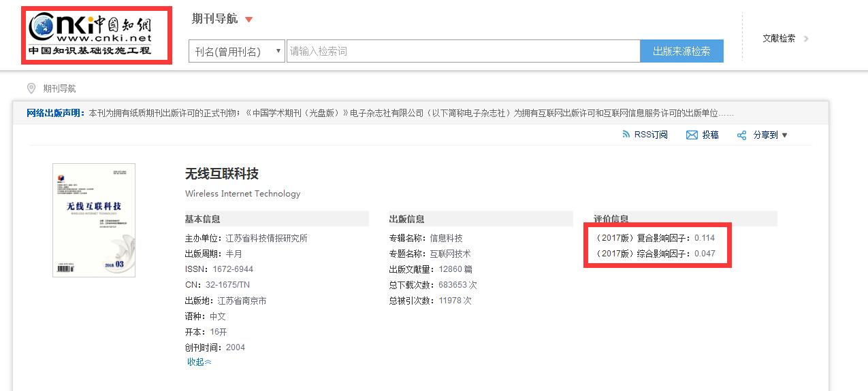Click the 出版周期：半月 row
868x391 pixels.
[214, 254]
